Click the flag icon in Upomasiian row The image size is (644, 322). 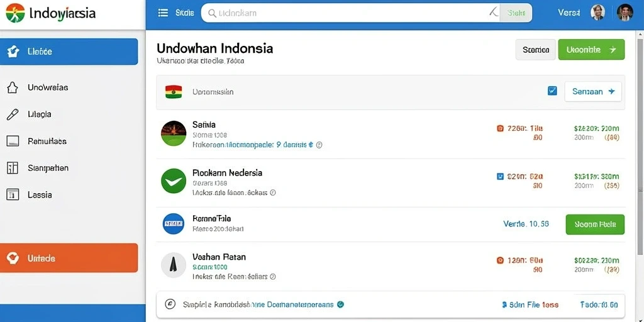click(174, 92)
